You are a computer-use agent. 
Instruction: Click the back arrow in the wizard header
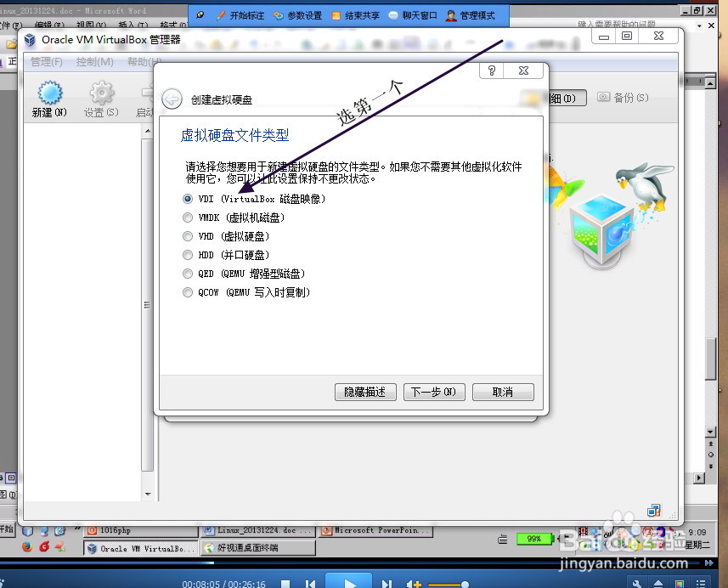click(x=172, y=99)
